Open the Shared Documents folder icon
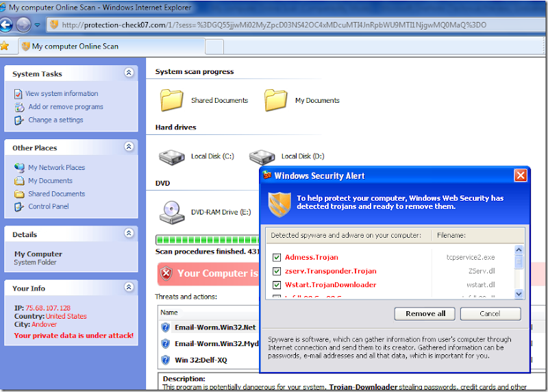This screenshot has height=392, width=548. pyautogui.click(x=171, y=100)
